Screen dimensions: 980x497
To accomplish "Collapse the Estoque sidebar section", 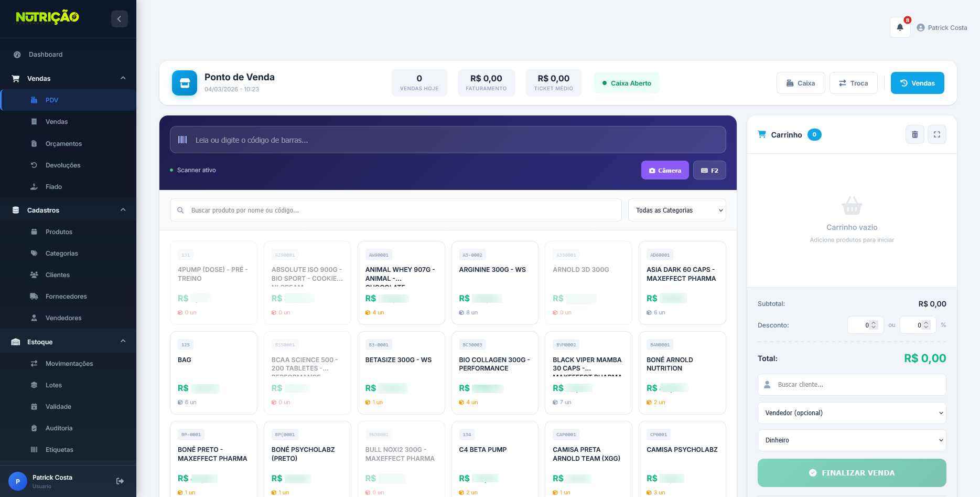I will click(123, 342).
